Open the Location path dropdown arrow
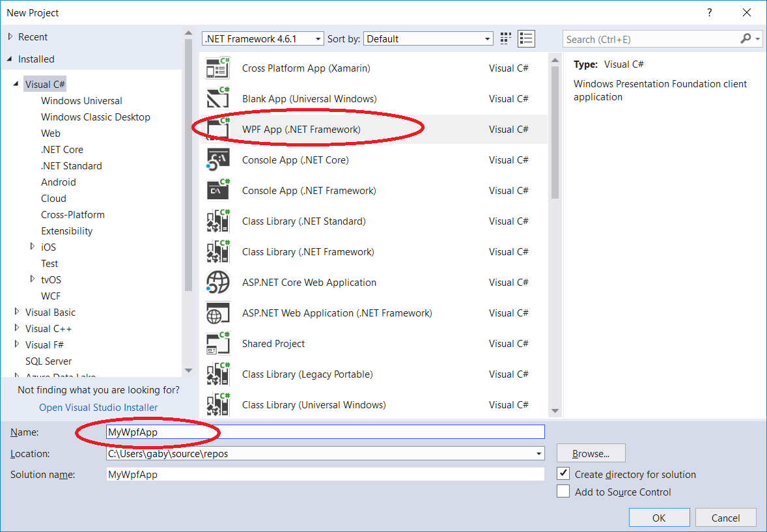Image resolution: width=767 pixels, height=532 pixels. click(538, 454)
